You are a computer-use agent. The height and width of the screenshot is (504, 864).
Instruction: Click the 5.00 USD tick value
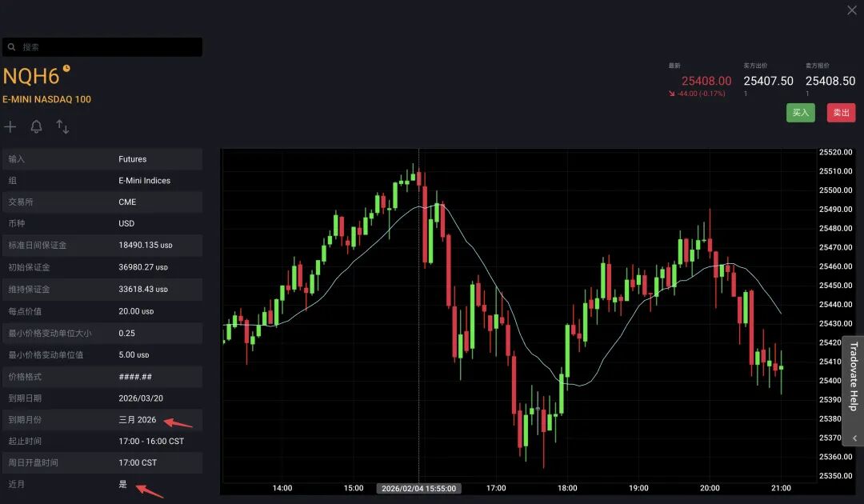pyautogui.click(x=134, y=354)
